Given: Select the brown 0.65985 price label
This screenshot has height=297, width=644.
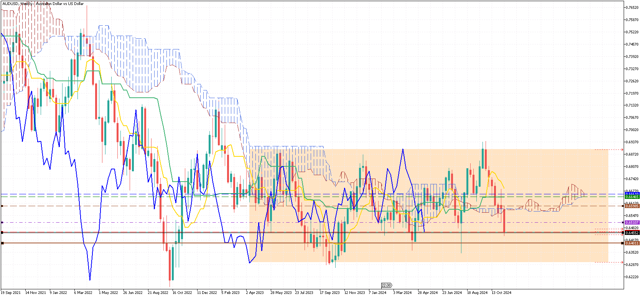Looking at the screenshot, I should (x=632, y=206).
